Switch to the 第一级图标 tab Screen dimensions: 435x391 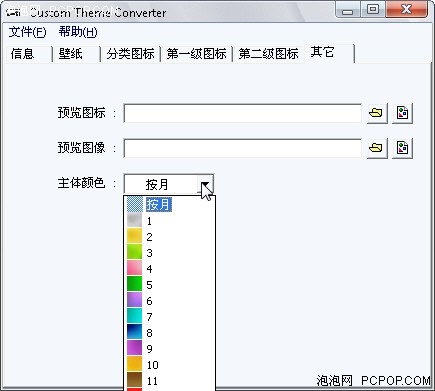[x=196, y=54]
